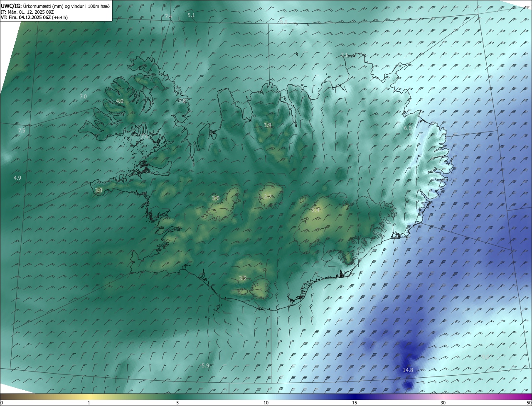
Task: Click the 4.9 value label
Action: [x=17, y=178]
